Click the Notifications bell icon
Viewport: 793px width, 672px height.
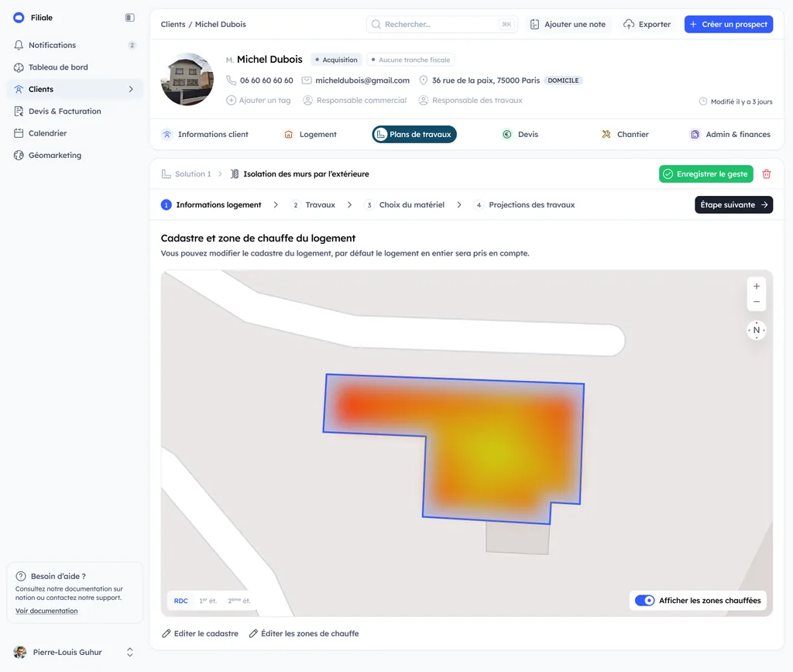[x=19, y=45]
